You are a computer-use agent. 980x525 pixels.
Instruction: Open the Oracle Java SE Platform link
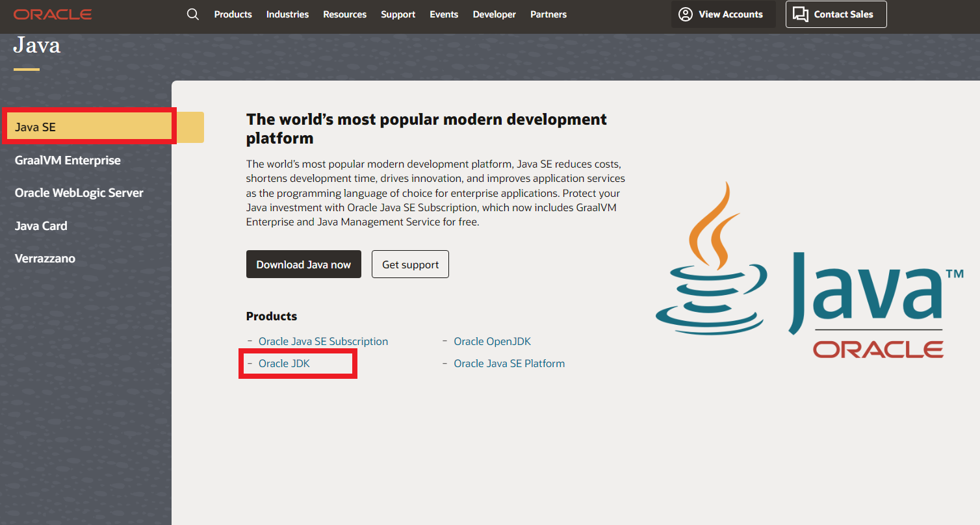[x=509, y=363]
